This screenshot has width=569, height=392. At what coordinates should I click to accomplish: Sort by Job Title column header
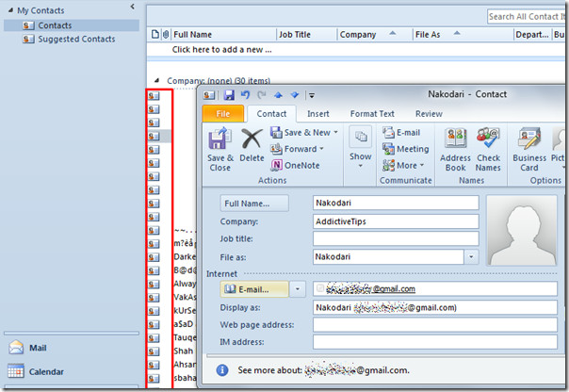pyautogui.click(x=306, y=35)
